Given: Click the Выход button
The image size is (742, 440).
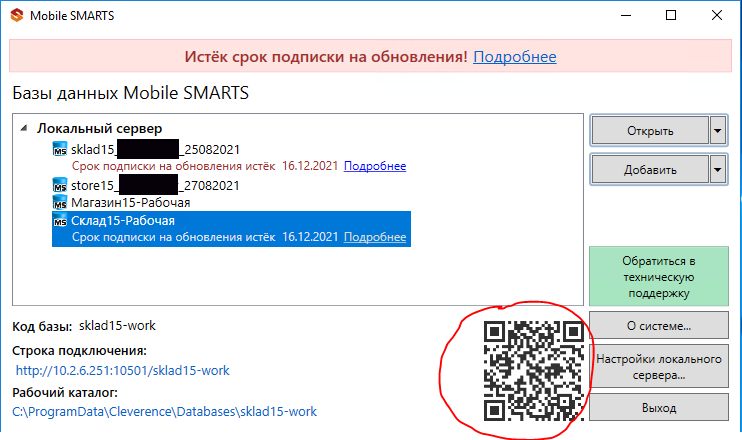Looking at the screenshot, I should 659,407.
